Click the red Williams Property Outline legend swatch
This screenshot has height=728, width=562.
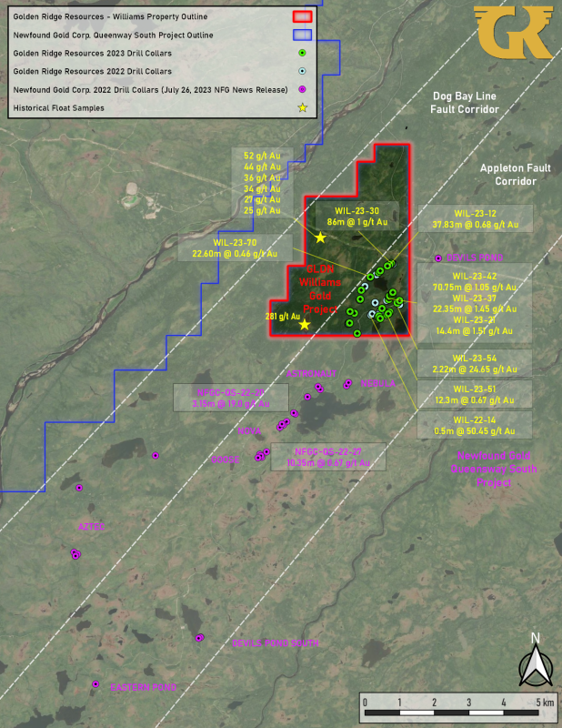(302, 16)
